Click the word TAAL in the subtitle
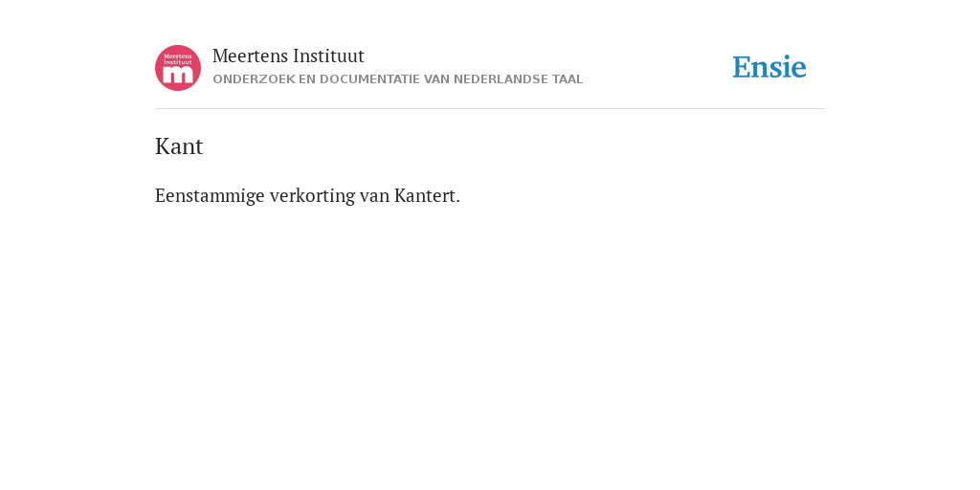 568,79
